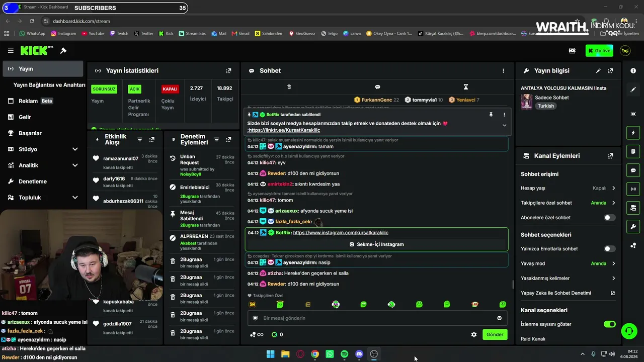The image size is (644, 362).
Task: Filter the Etkinlik Akışı list
Action: (140, 139)
